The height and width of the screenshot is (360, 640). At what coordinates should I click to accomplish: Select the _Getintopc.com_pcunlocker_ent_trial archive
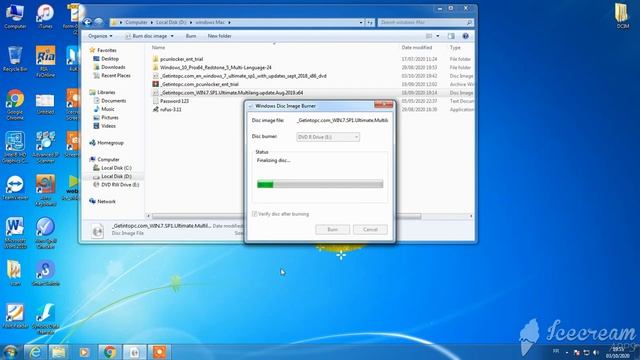[x=199, y=84]
